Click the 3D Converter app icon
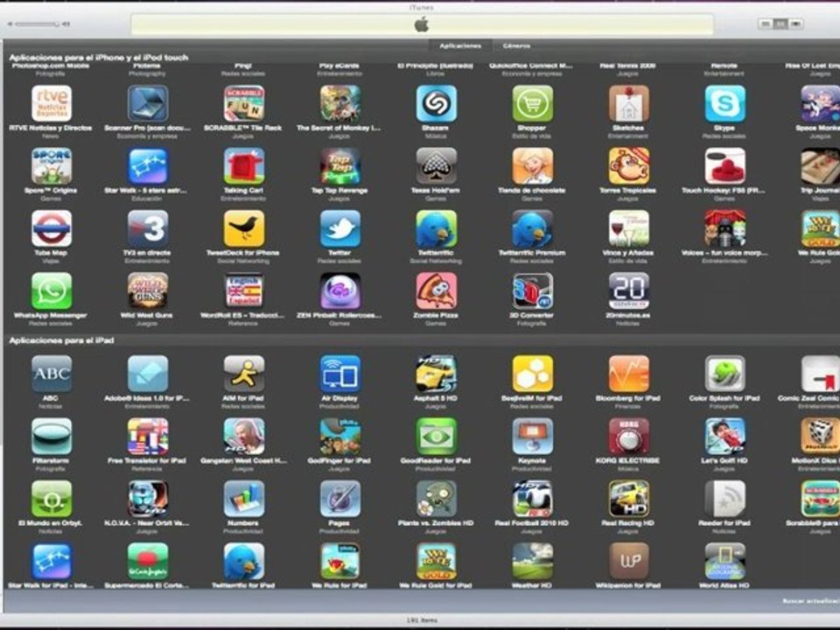Screen dimensions: 840x630 [533, 290]
